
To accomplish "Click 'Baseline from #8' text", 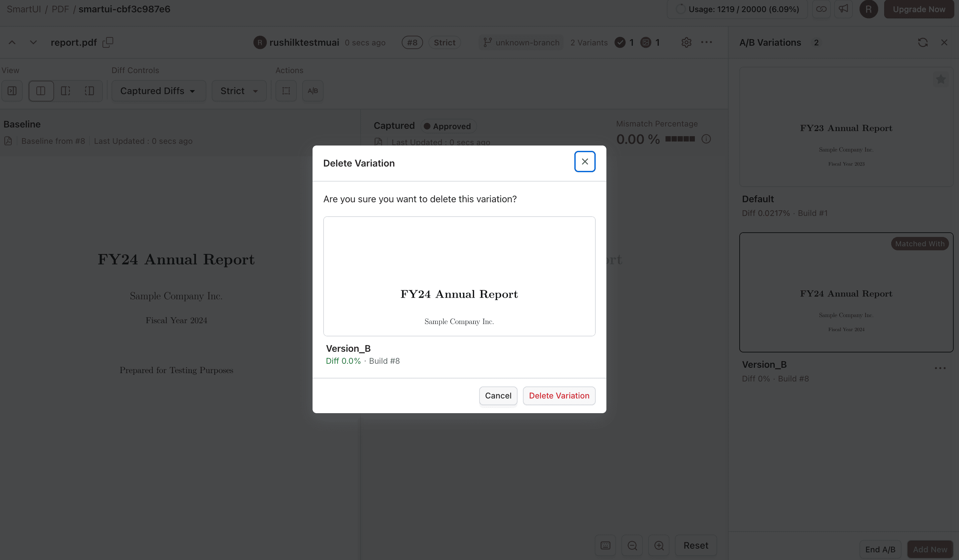I will click(x=53, y=141).
